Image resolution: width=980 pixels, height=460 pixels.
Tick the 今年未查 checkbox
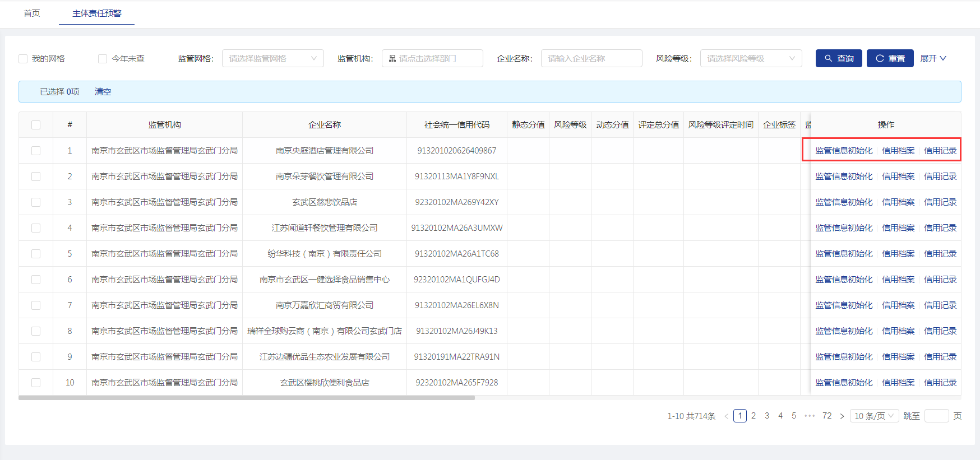103,59
